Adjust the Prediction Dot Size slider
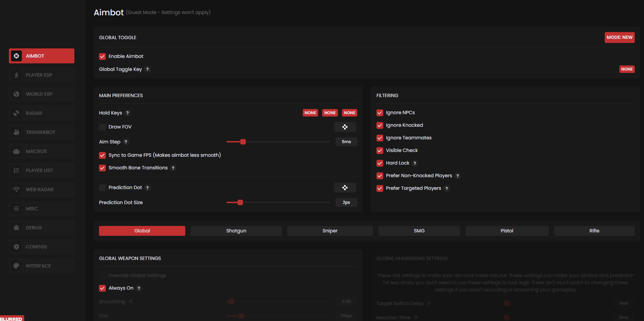The width and height of the screenshot is (644, 321). (278, 202)
